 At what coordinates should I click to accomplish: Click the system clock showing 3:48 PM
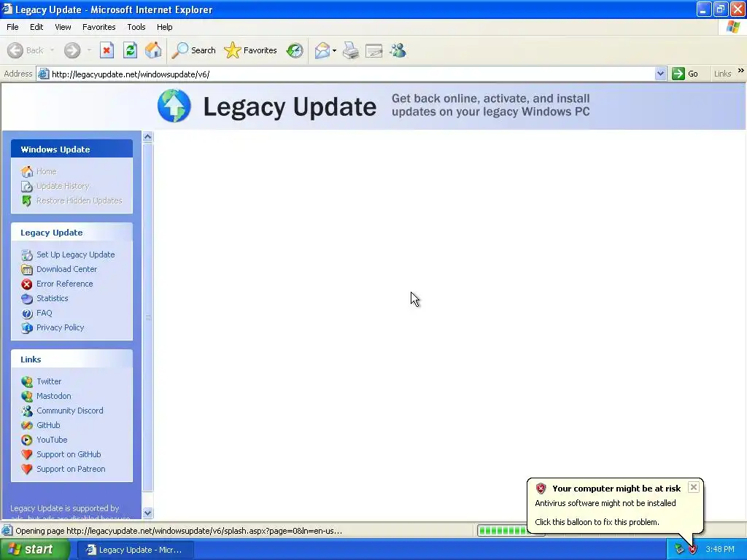coord(720,550)
